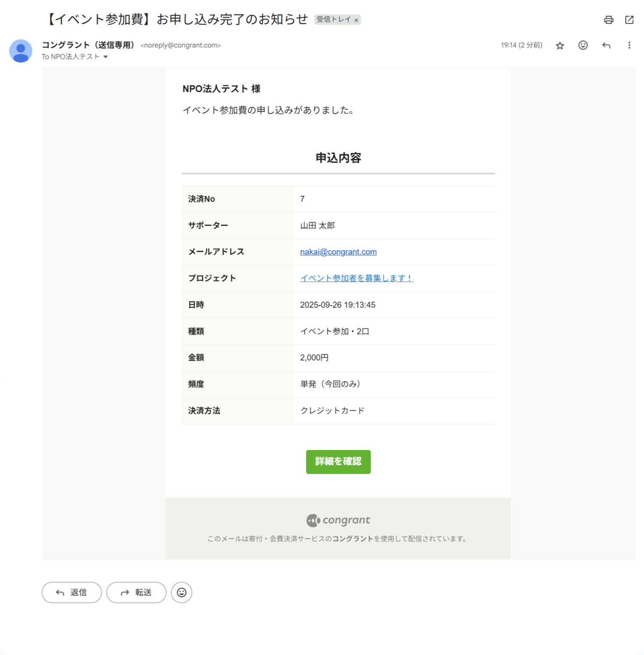Click the greeting NPO法人テスト 様
644x655 pixels.
[x=221, y=89]
